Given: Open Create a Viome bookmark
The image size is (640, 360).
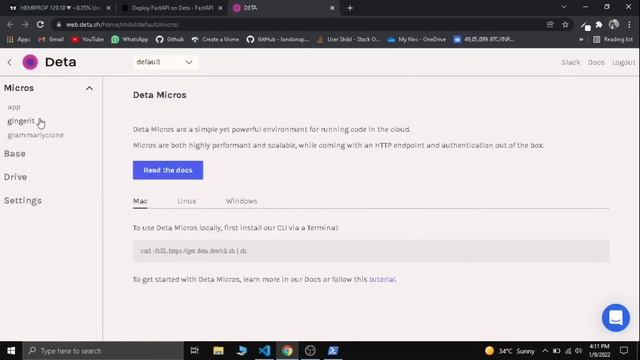Looking at the screenshot, I should tap(215, 39).
